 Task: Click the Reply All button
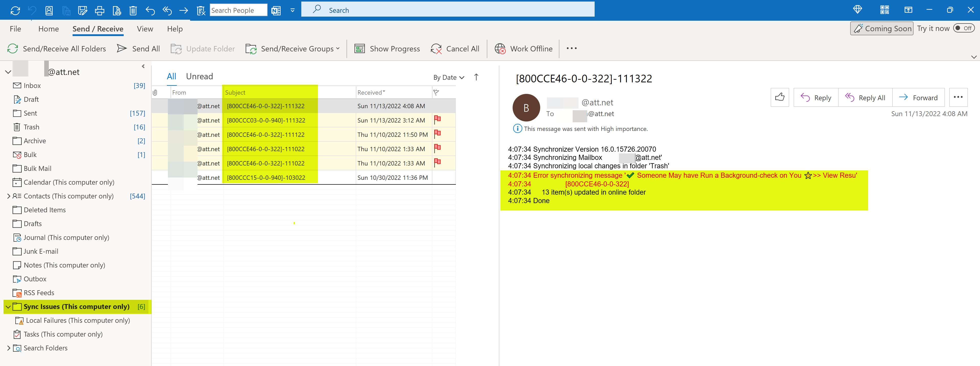[865, 97]
